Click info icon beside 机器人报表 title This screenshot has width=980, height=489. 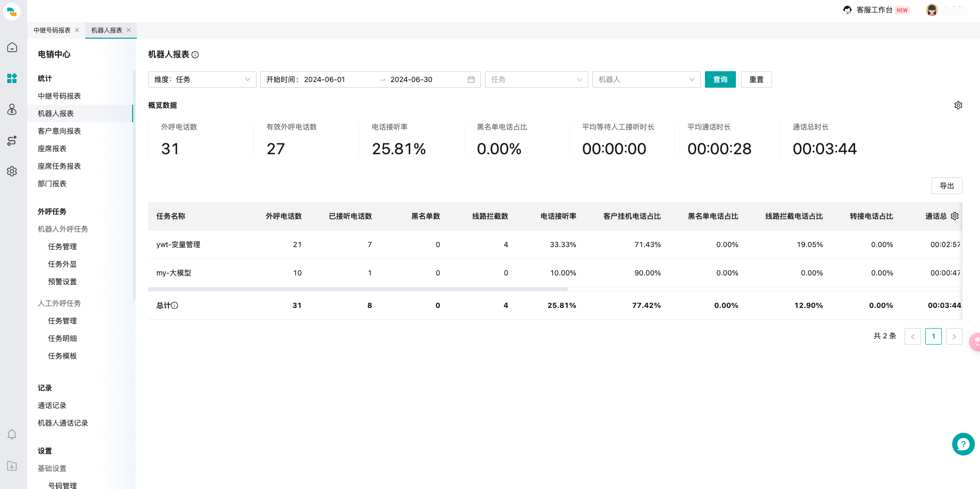click(195, 55)
